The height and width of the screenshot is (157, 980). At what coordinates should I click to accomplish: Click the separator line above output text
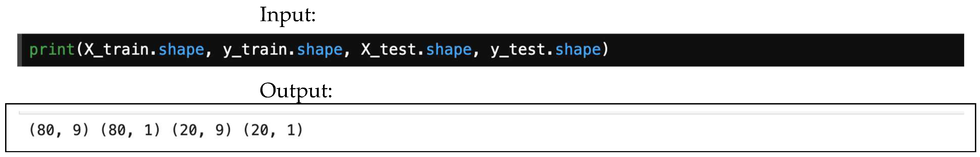point(491,113)
